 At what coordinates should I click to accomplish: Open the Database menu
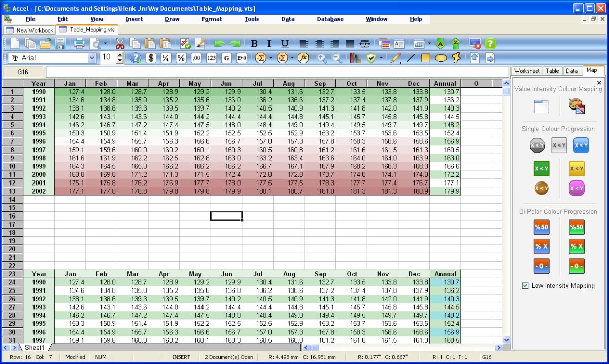click(x=330, y=19)
